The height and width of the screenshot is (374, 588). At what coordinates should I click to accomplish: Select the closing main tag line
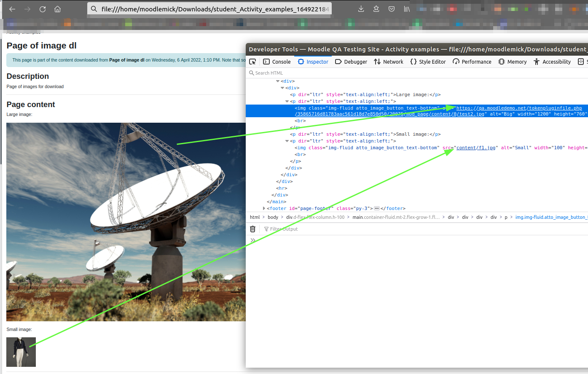click(277, 202)
